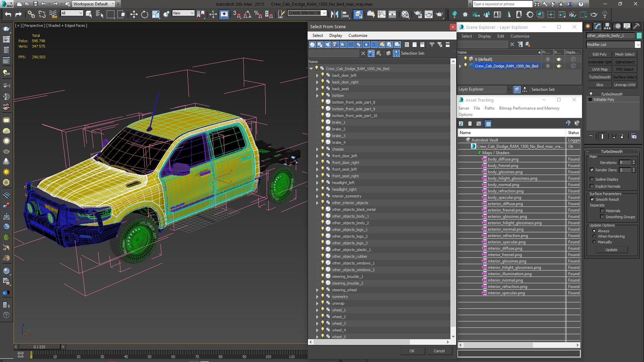Screen dimensions: 644x362
Task: Toggle Smooth Result checkbox
Action: coord(592,199)
